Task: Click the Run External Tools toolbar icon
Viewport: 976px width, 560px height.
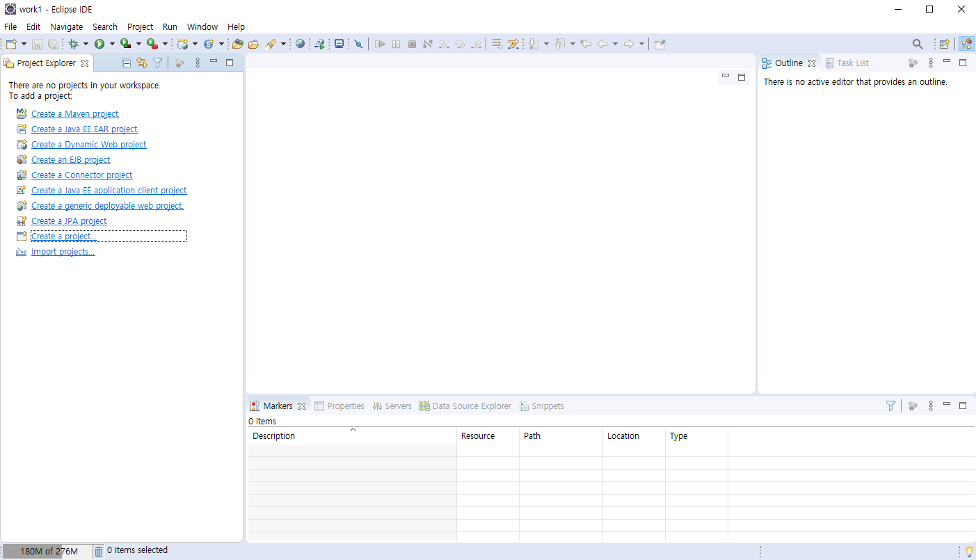Action: pos(152,44)
